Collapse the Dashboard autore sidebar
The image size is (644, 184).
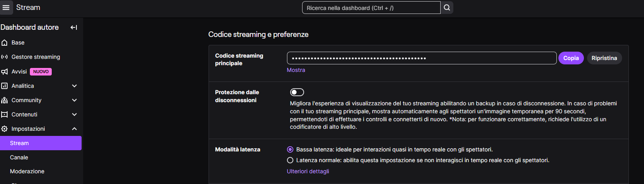pyautogui.click(x=74, y=27)
